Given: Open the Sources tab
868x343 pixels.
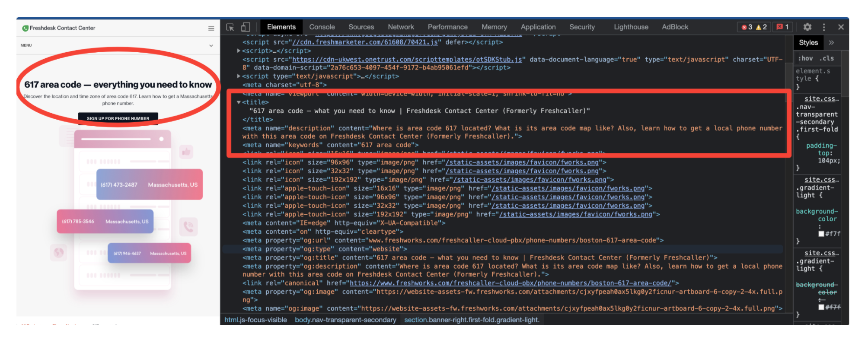Looking at the screenshot, I should pos(361,27).
